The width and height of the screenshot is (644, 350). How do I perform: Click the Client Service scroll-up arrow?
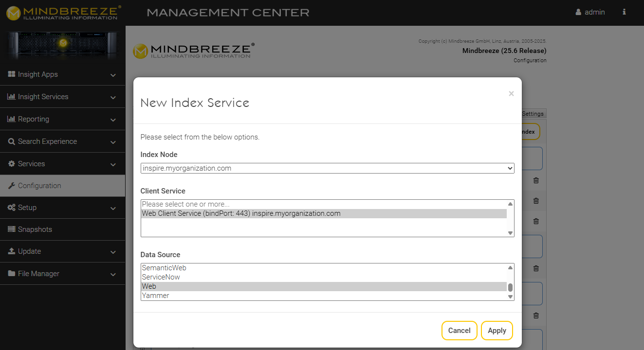coord(510,204)
